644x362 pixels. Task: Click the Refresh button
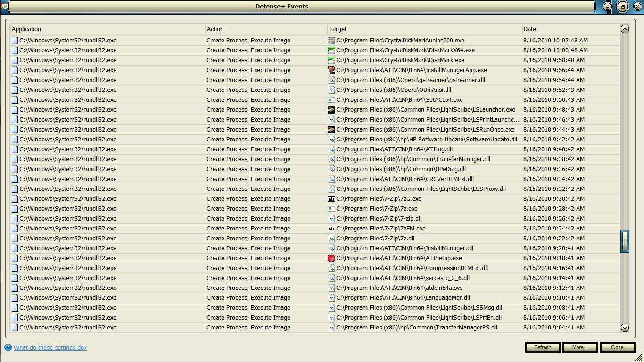[x=543, y=347]
